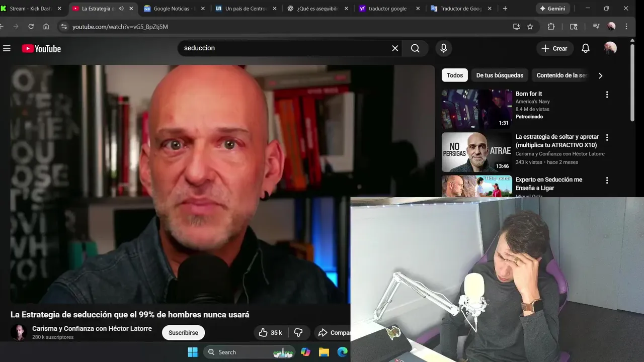Go to YouTube home via logo
Image resolution: width=644 pixels, height=362 pixels.
[x=41, y=48]
